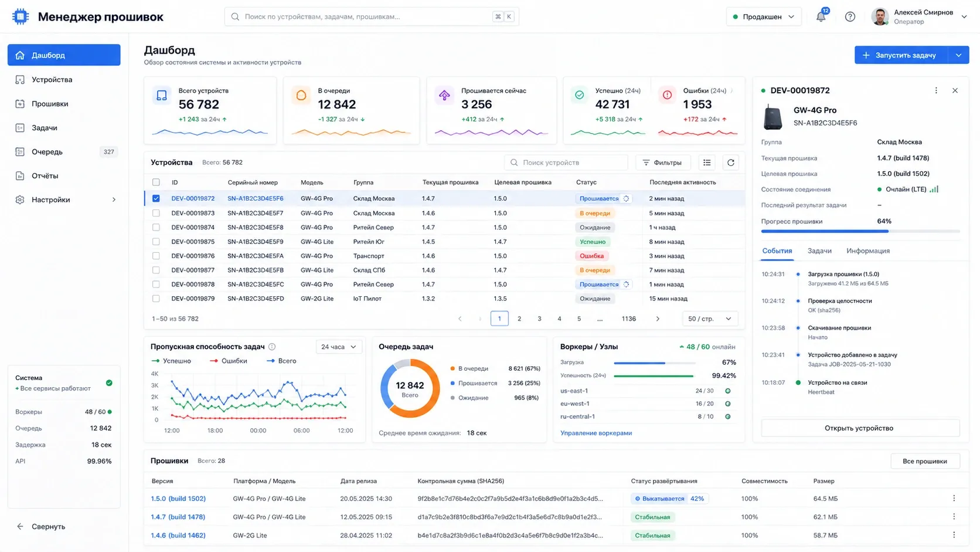
Task: Open Задачи in sidebar
Action: (64, 127)
